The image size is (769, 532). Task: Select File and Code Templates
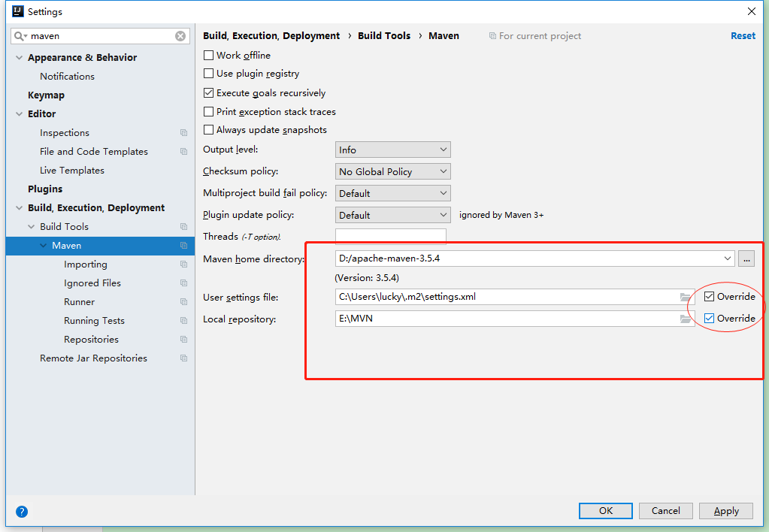(94, 152)
